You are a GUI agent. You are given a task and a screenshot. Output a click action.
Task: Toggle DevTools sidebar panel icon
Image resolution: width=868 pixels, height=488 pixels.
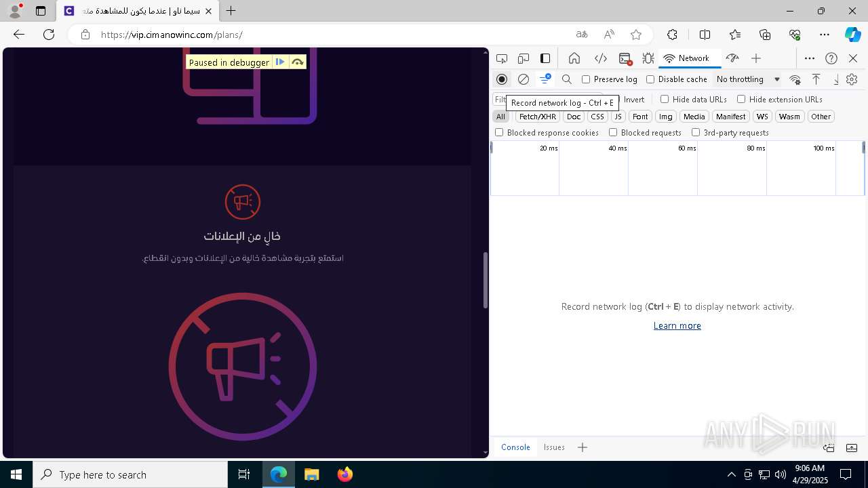click(x=545, y=58)
